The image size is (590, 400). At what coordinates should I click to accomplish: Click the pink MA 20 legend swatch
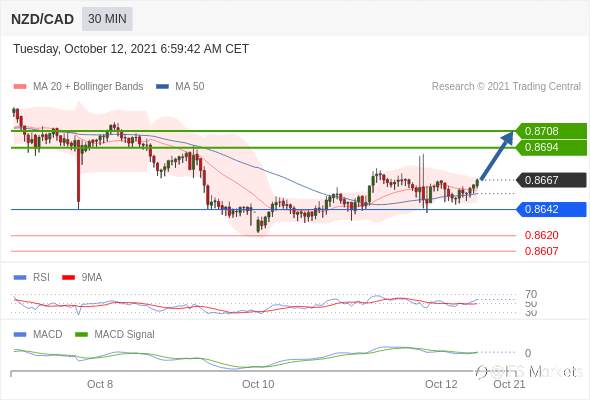click(20, 87)
